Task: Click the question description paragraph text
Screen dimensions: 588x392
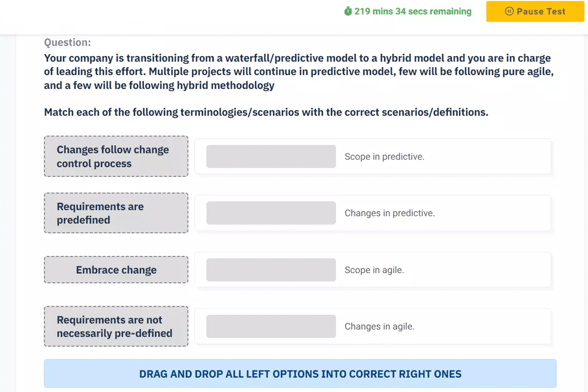Action: coord(298,71)
